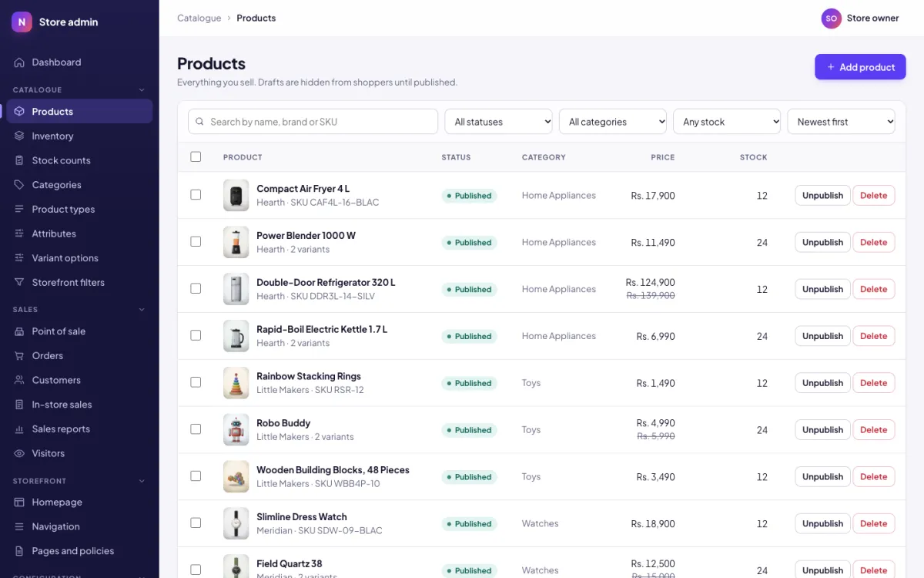
Task: Click the Inventory layers icon
Action: pyautogui.click(x=19, y=136)
